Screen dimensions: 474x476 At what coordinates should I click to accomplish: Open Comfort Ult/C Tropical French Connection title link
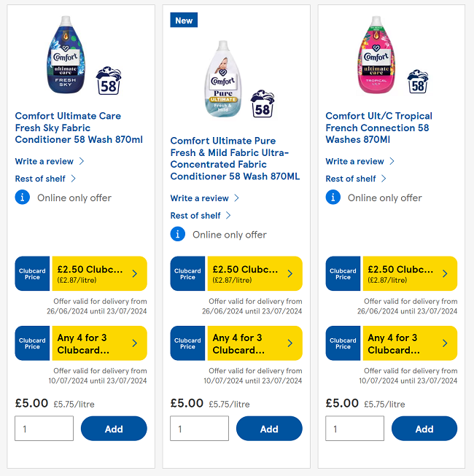[x=378, y=128]
